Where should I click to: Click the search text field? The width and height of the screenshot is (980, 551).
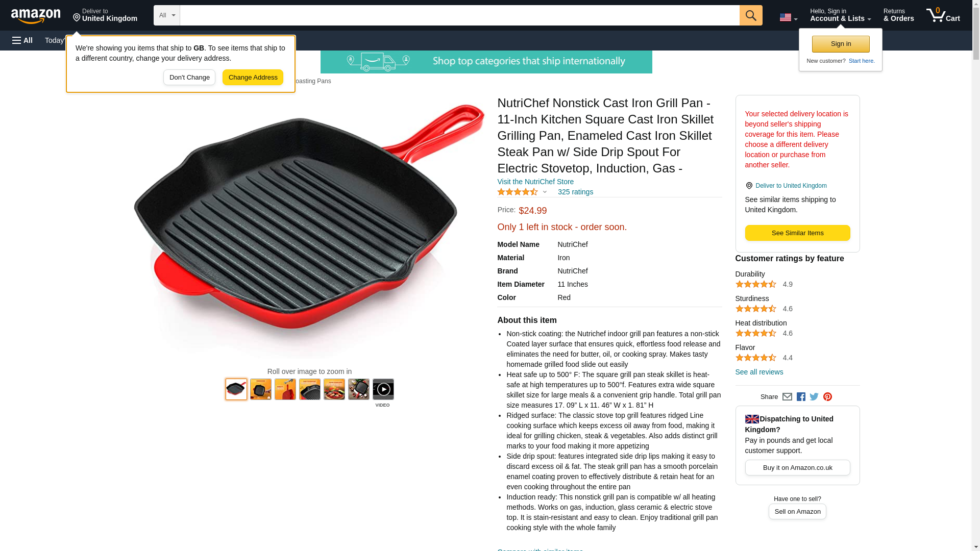[x=459, y=15]
